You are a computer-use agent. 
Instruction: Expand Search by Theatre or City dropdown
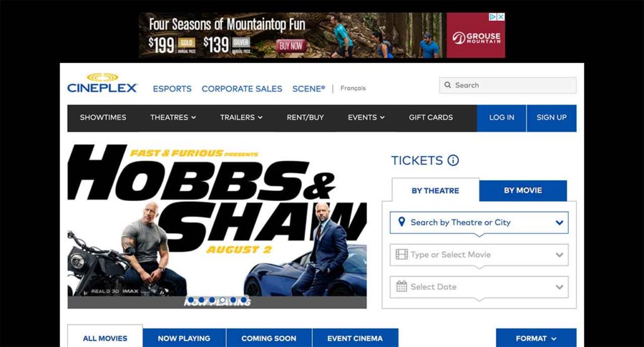click(x=479, y=222)
